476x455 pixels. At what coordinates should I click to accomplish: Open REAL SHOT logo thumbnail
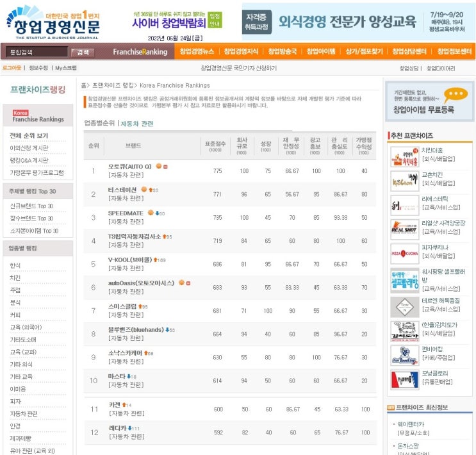(405, 229)
